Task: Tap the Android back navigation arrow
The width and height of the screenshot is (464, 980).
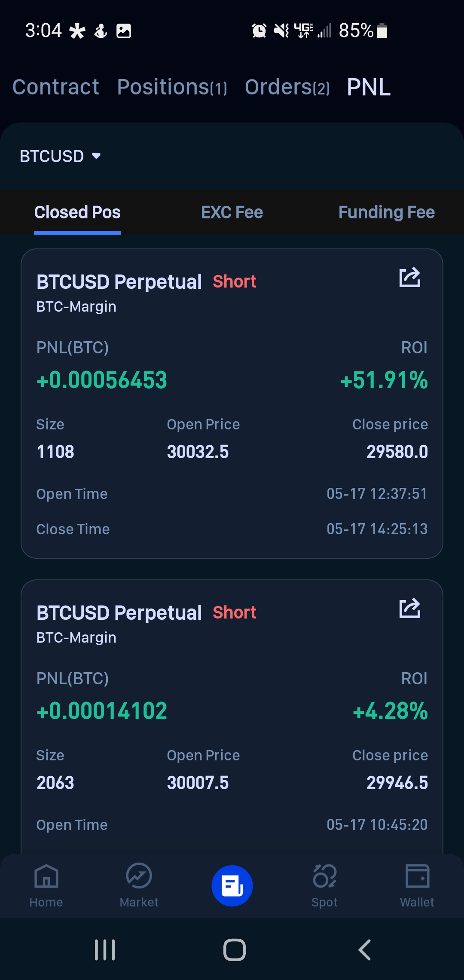Action: click(x=364, y=950)
